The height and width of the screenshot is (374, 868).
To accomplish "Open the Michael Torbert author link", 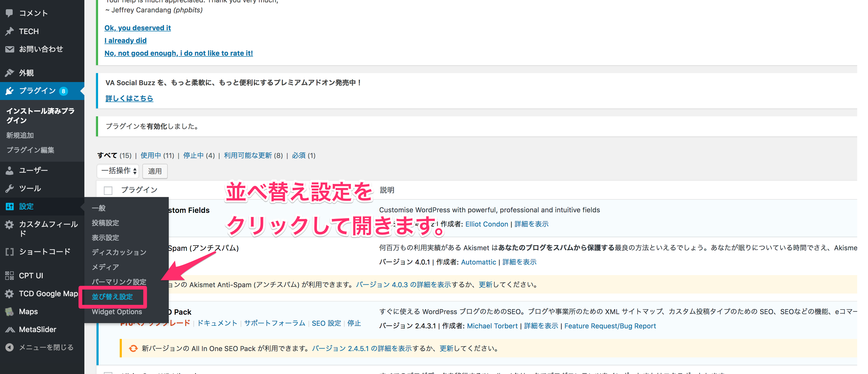I will [x=492, y=326].
